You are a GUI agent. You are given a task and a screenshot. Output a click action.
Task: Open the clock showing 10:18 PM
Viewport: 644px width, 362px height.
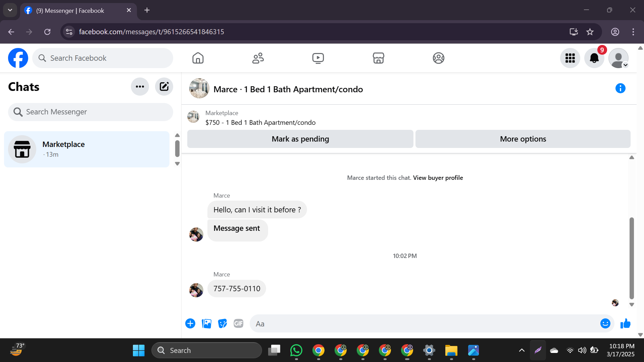[622, 350]
